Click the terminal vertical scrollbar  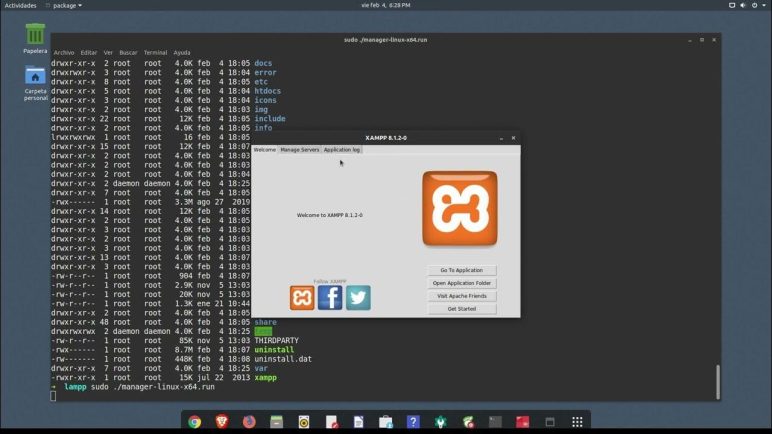click(x=718, y=382)
